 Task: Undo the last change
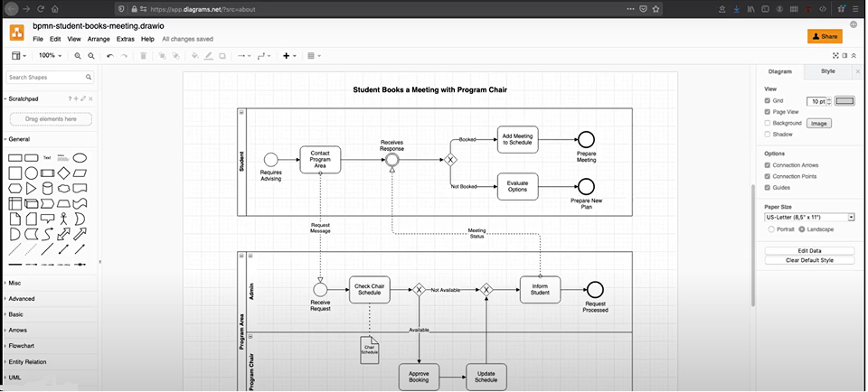(110, 56)
